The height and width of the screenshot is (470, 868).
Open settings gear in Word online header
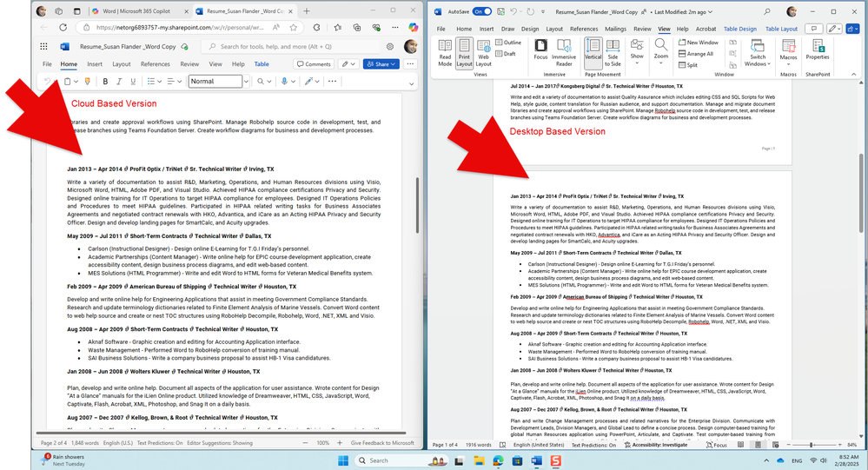coord(390,47)
